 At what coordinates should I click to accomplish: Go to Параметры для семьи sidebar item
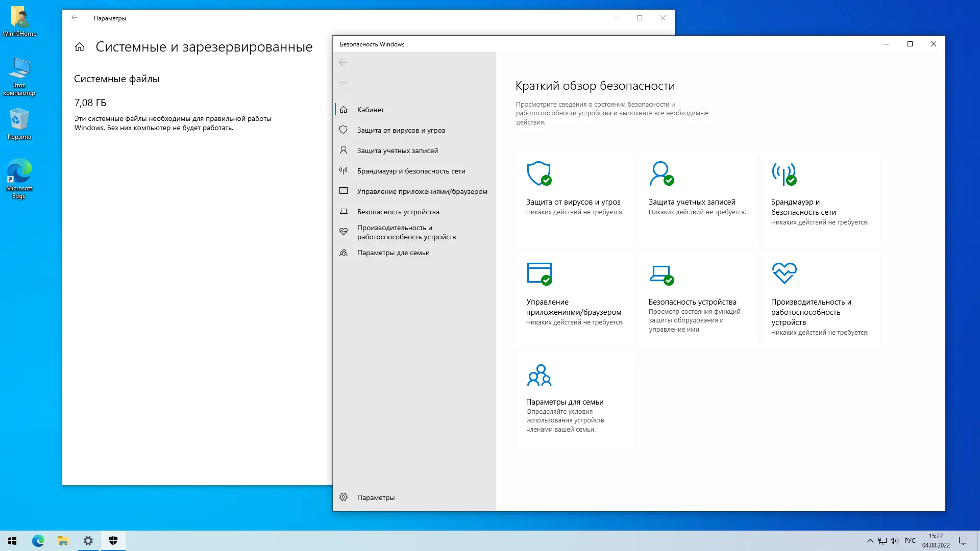tap(393, 253)
